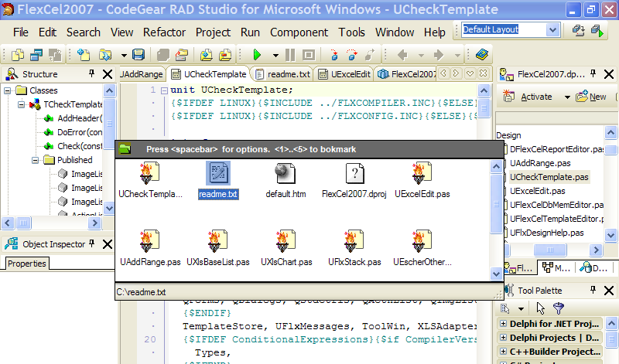Click the Save floppy disk icon
619x364 pixels.
(x=139, y=54)
